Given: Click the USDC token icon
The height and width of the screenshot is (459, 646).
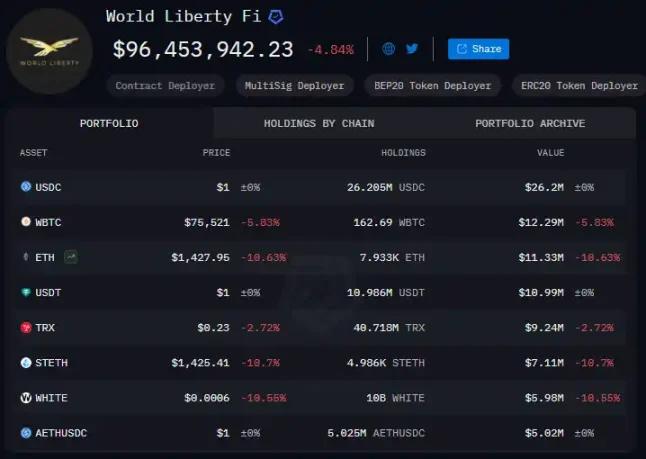Looking at the screenshot, I should pyautogui.click(x=26, y=187).
